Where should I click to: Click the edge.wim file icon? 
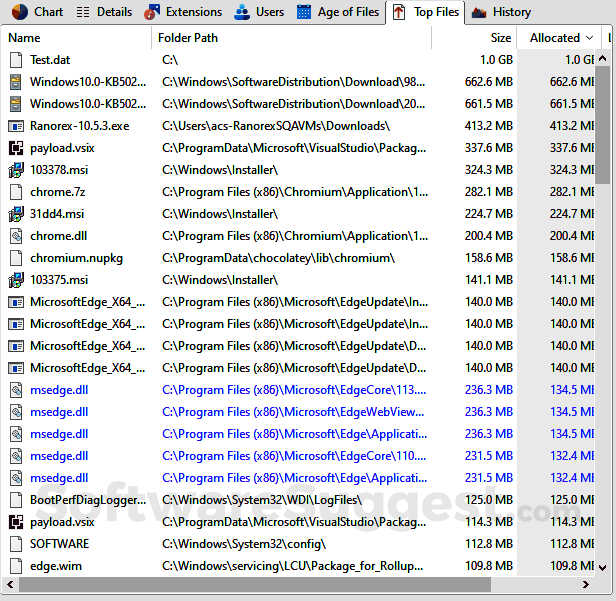[x=16, y=566]
